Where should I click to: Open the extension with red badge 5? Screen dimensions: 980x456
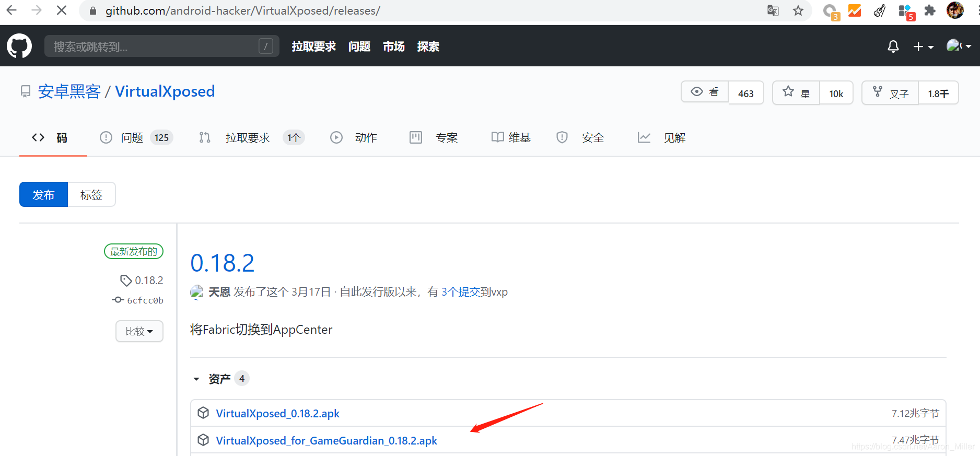click(x=906, y=11)
